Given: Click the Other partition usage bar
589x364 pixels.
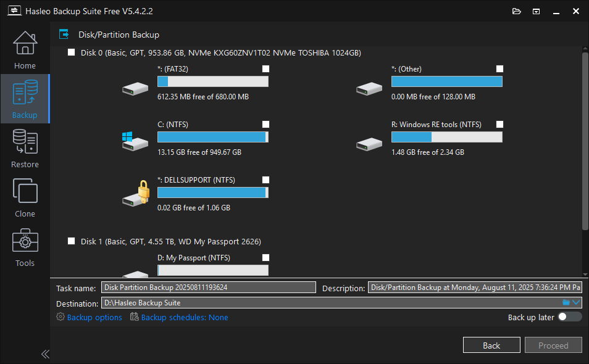Looking at the screenshot, I should click(447, 81).
